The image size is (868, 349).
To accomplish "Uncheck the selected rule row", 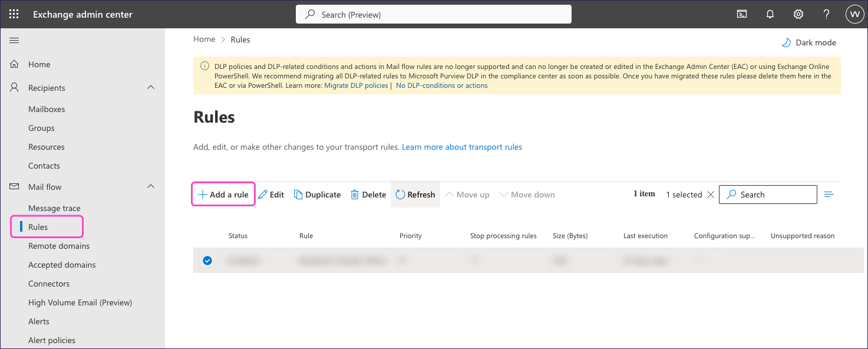I will [x=207, y=260].
